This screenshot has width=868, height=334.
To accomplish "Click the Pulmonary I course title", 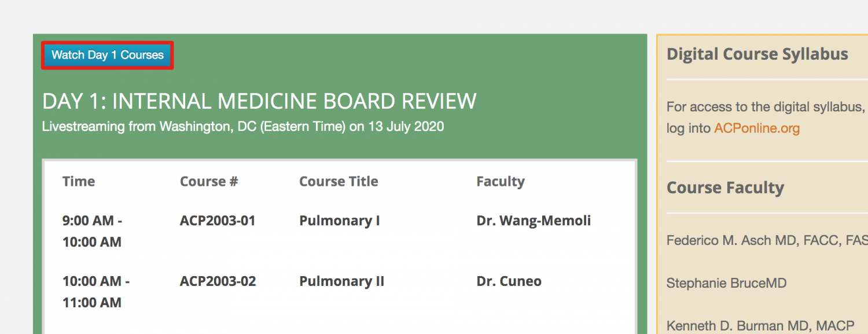I will [339, 221].
